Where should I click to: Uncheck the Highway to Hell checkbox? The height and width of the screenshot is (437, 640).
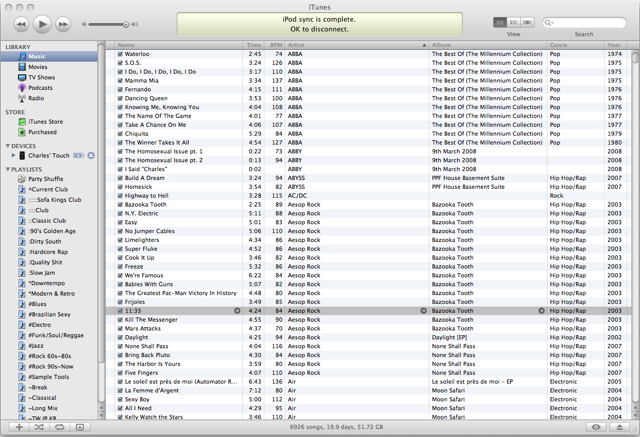tap(120, 196)
